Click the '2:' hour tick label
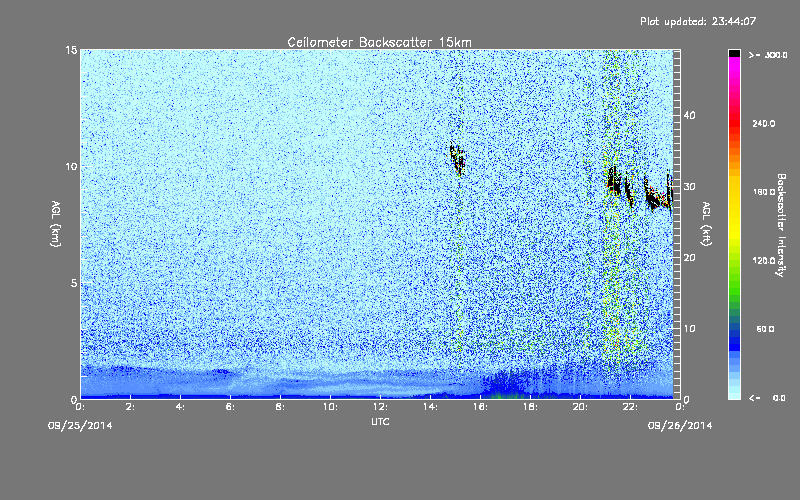 (x=130, y=407)
